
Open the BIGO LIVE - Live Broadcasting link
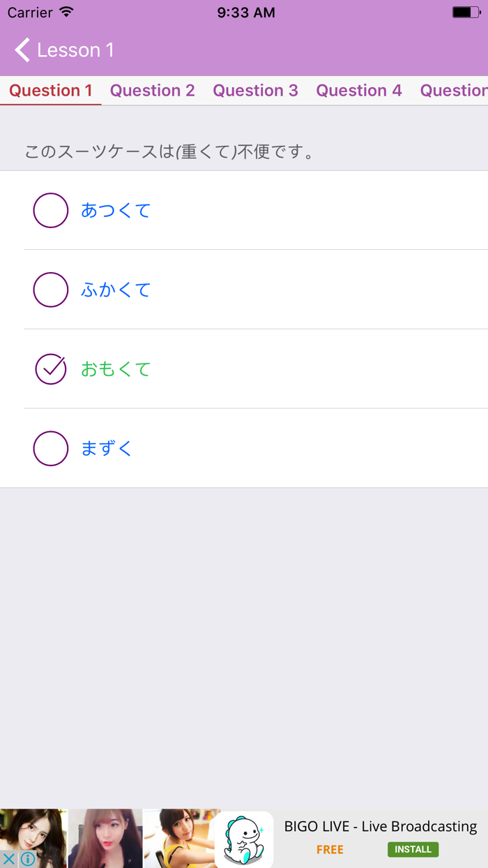(x=381, y=826)
